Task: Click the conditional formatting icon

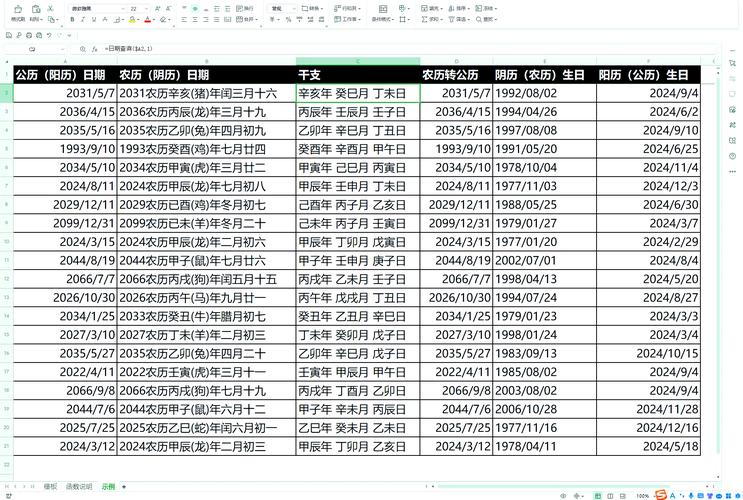Action: [x=383, y=9]
